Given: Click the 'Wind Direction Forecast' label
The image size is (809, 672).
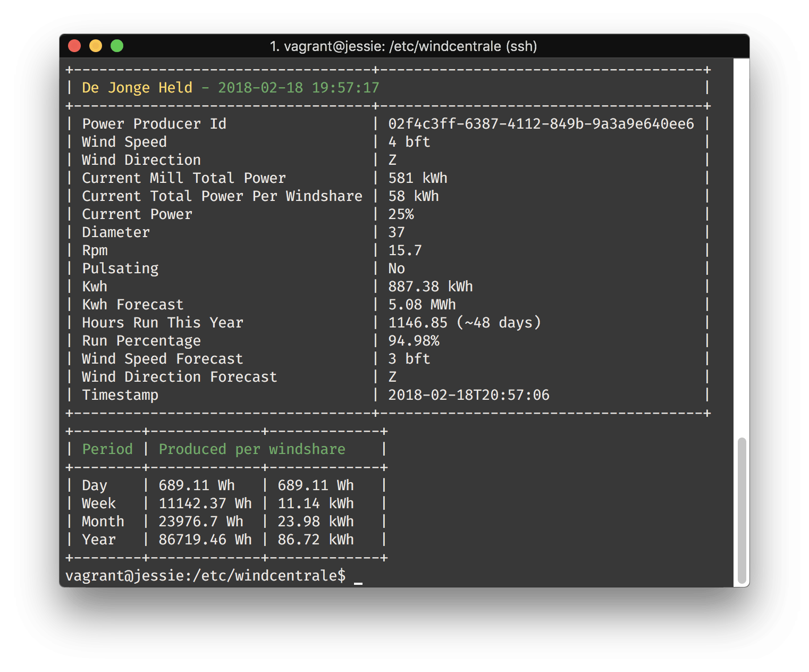Looking at the screenshot, I should [180, 377].
